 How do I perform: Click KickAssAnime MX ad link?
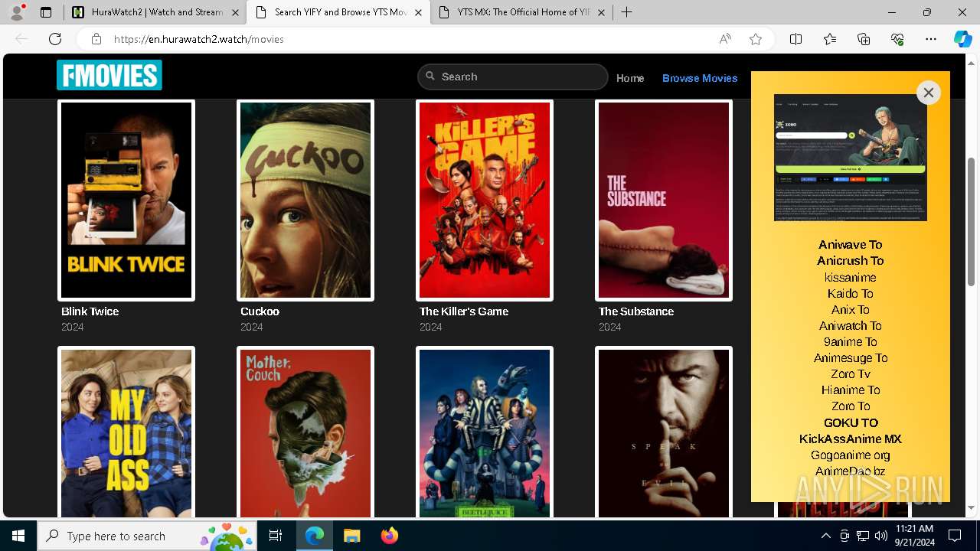[x=850, y=439]
